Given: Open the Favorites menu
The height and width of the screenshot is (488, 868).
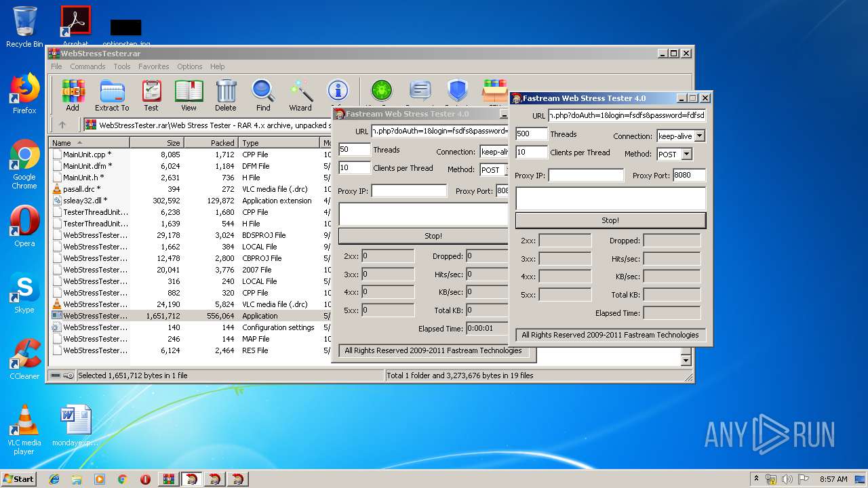Looking at the screenshot, I should 154,66.
